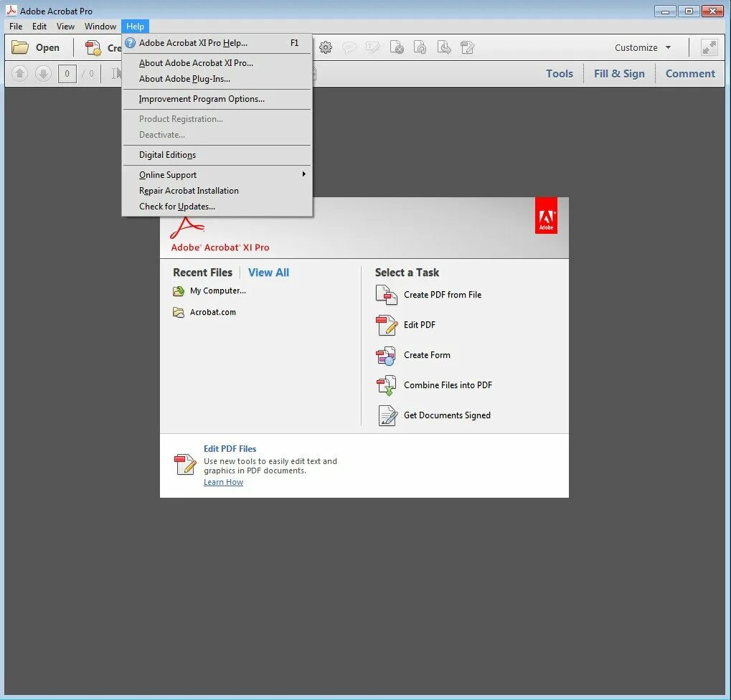This screenshot has width=731, height=700.
Task: Minimize the Adobe Acrobat Pro window
Action: pos(665,11)
